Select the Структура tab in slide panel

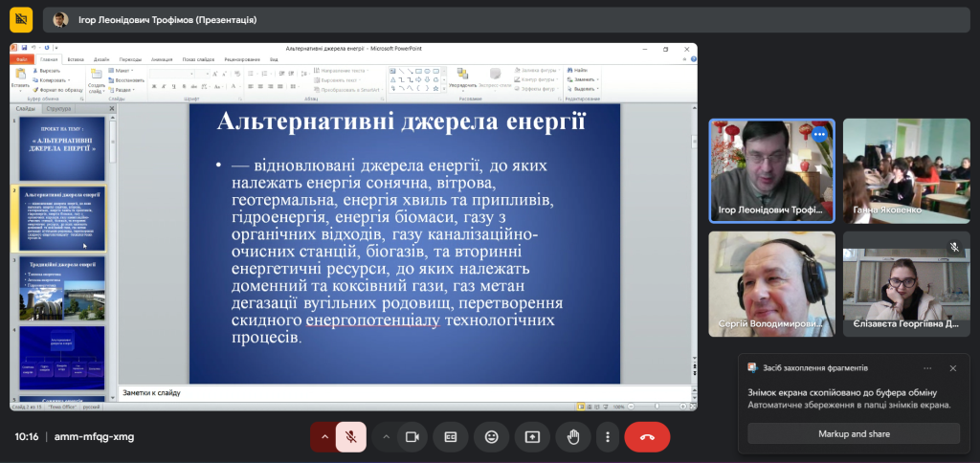point(58,109)
